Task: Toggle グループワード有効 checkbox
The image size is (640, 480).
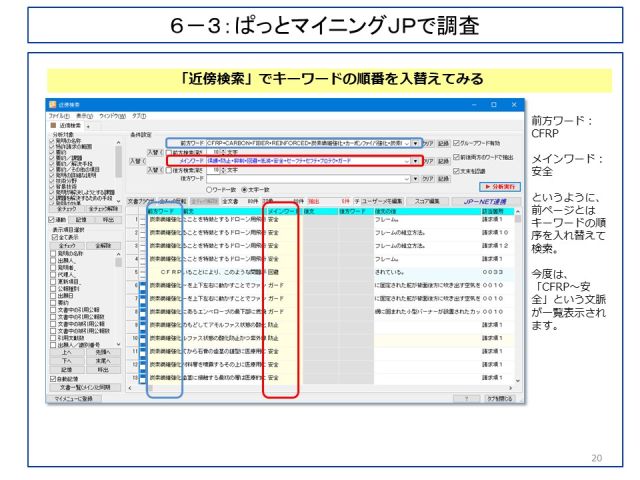Action: (x=456, y=143)
